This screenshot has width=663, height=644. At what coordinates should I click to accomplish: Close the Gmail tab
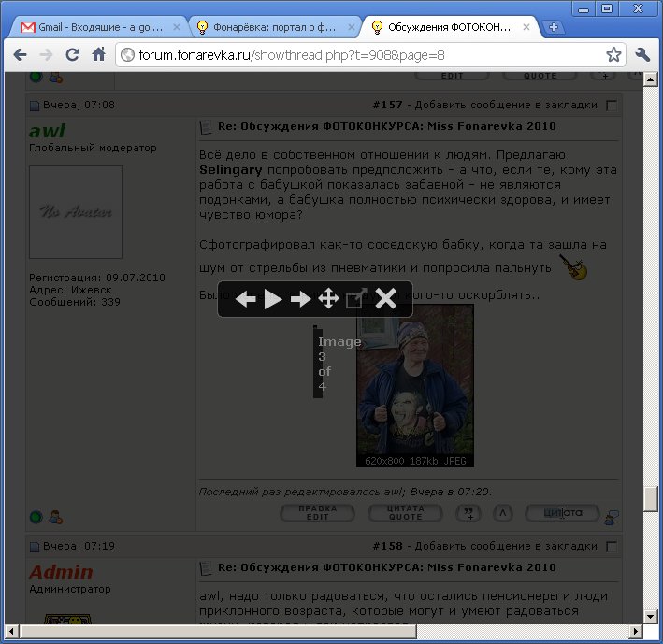click(x=177, y=27)
